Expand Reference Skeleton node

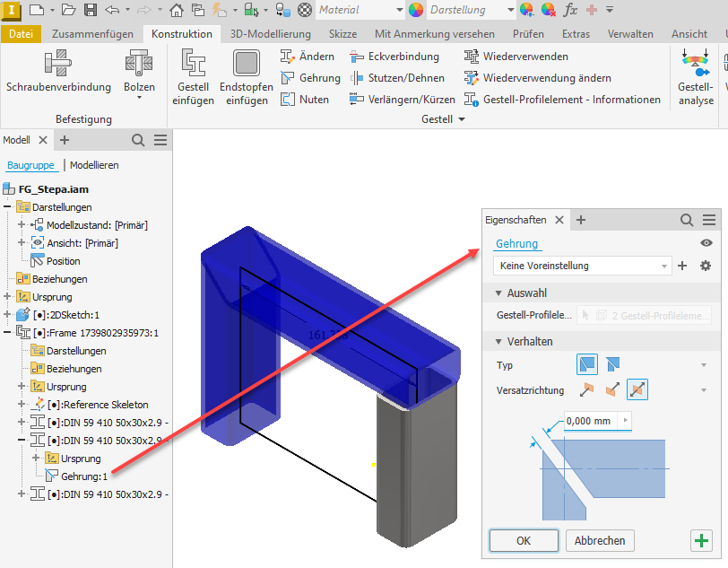tap(22, 404)
